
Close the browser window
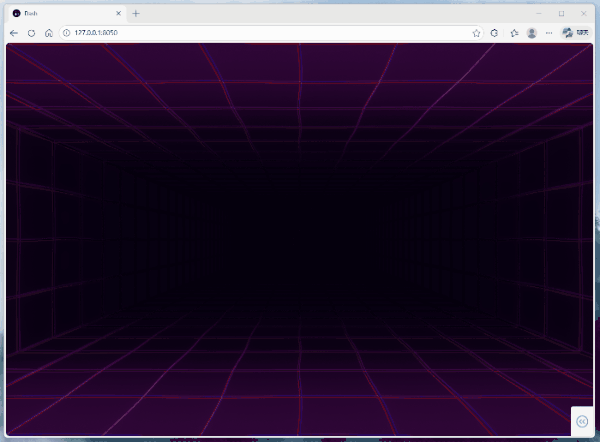(584, 13)
